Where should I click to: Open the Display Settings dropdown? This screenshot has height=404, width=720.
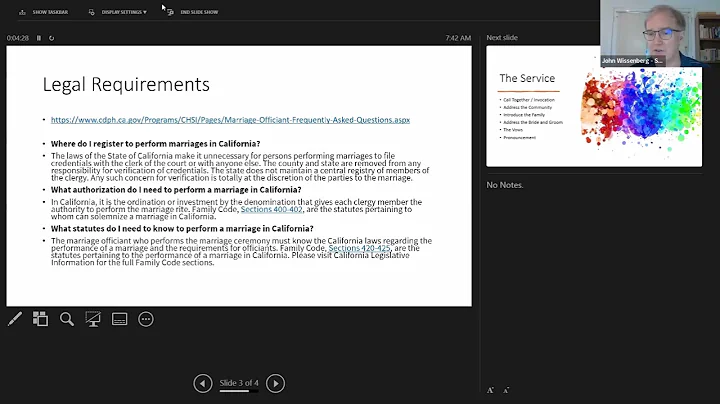[118, 12]
